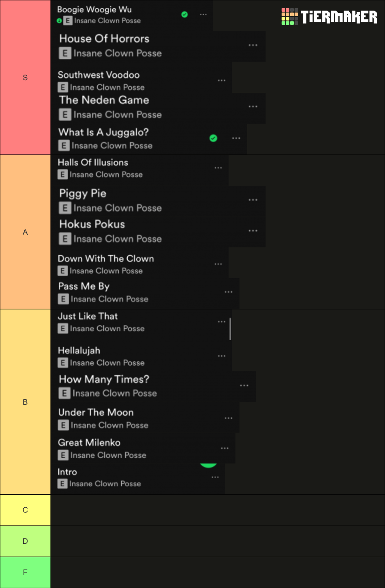The image size is (385, 588).
Task: Toggle green saved checkmark on What Is A Juggalo?
Action: (x=213, y=138)
